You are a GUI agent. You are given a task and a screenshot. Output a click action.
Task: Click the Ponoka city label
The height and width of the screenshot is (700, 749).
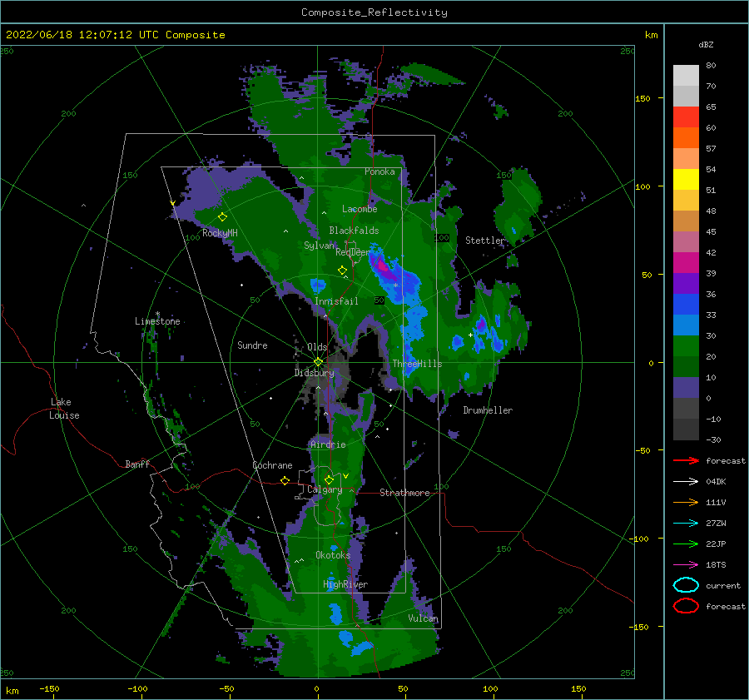coord(379,171)
